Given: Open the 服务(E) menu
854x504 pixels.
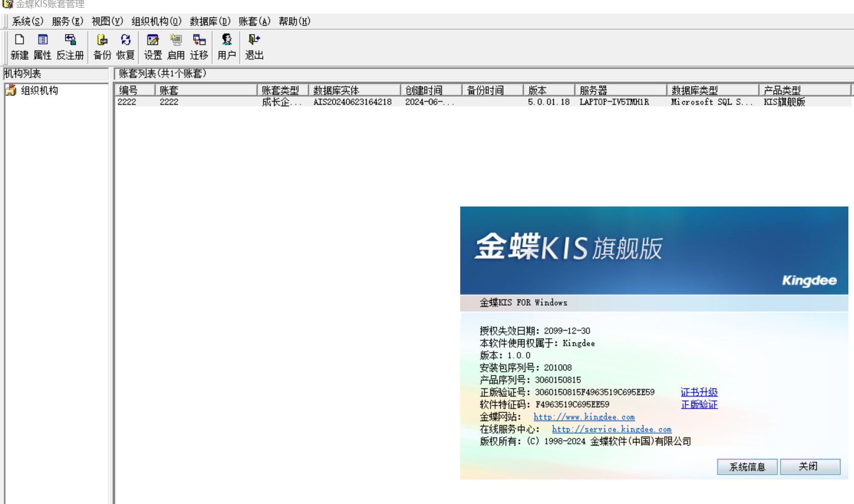Looking at the screenshot, I should (68, 21).
